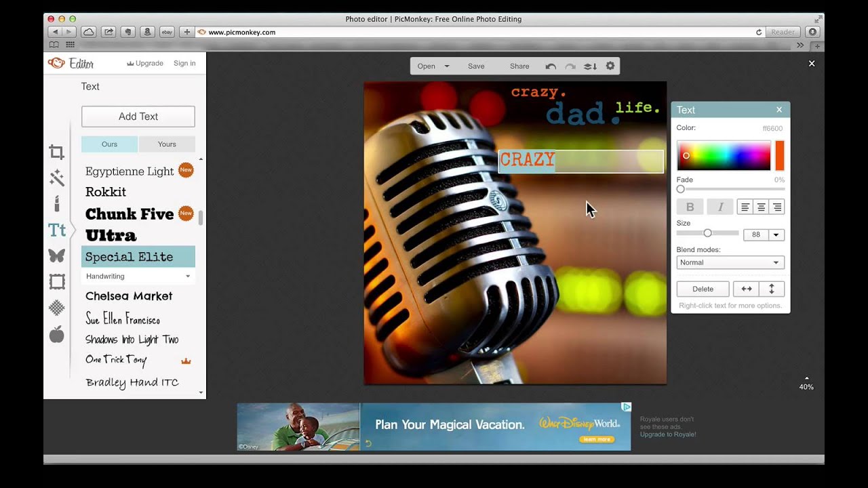Switch to the Ours fonts tab
This screenshot has height=488, width=868.
tap(109, 144)
